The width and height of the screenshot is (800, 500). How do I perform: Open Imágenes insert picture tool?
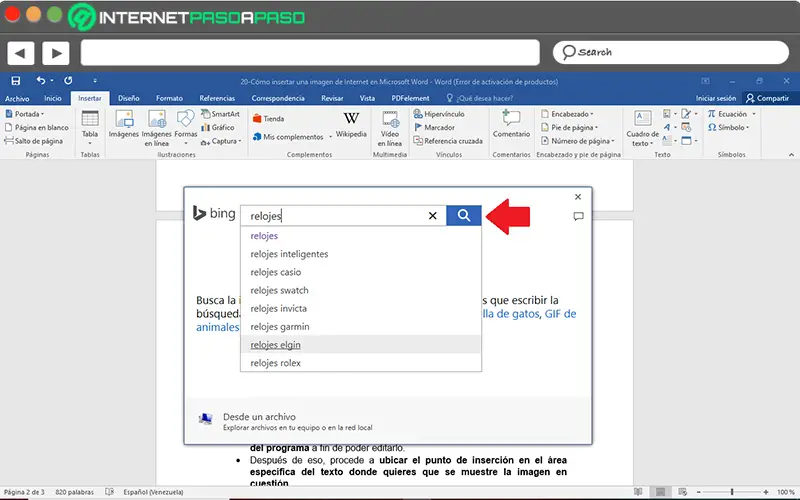tap(123, 125)
